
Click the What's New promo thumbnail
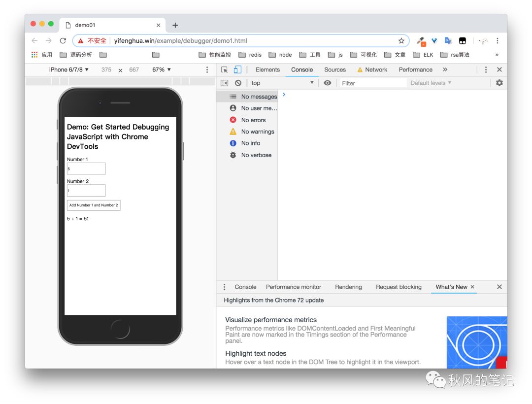(477, 342)
